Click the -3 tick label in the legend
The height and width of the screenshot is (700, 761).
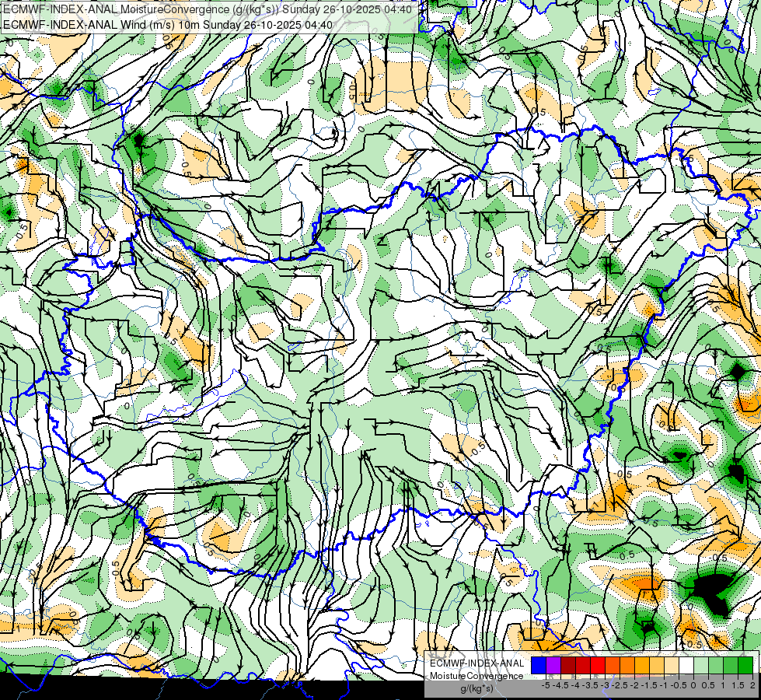(605, 685)
